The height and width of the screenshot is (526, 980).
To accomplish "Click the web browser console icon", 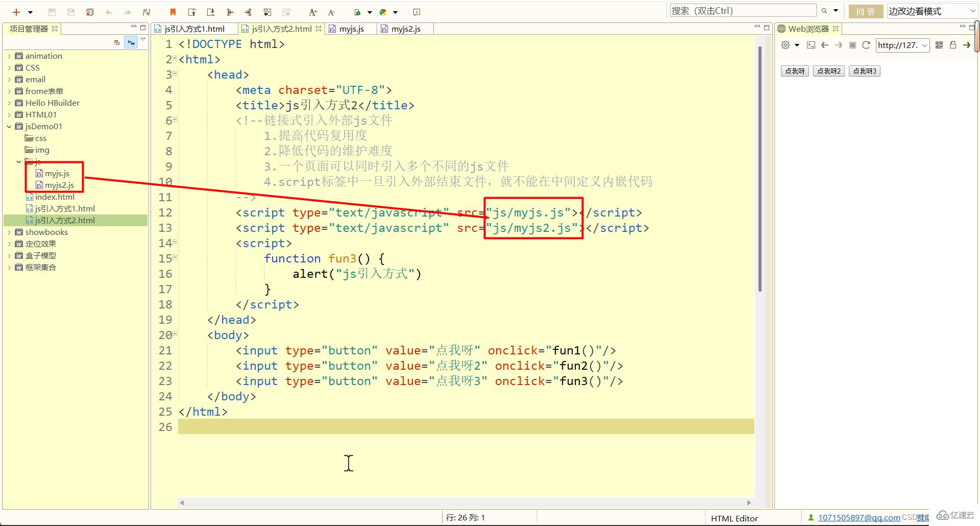I will 811,45.
